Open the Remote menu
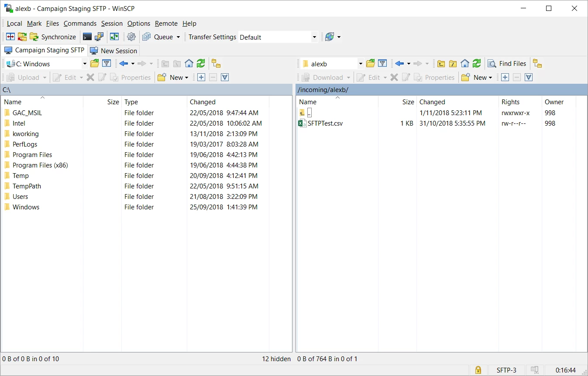Viewport: 588px width, 376px height. coord(166,24)
